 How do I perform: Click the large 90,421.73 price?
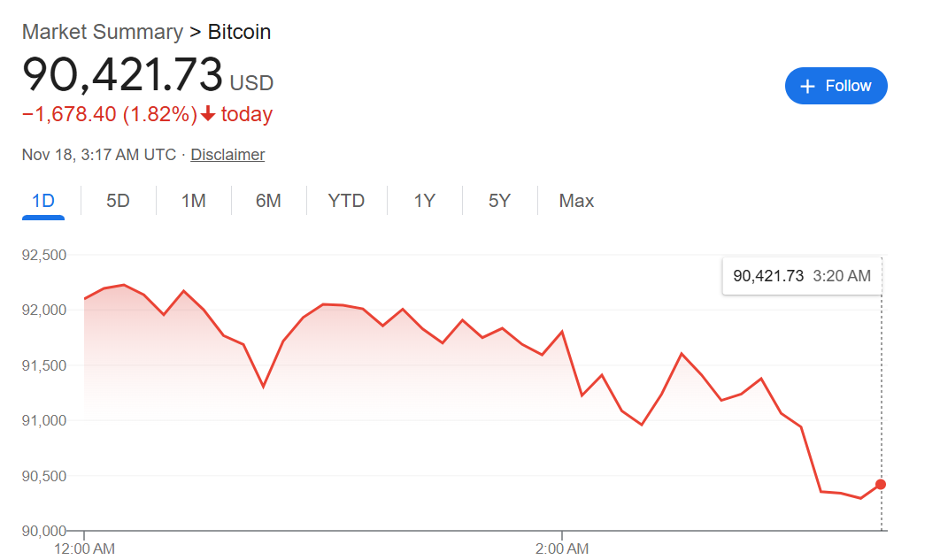[123, 74]
